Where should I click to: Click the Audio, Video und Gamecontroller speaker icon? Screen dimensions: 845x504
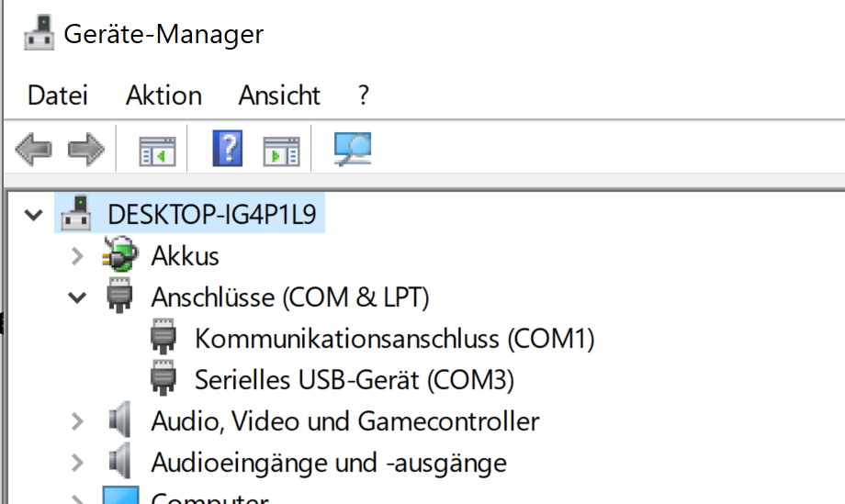click(119, 420)
